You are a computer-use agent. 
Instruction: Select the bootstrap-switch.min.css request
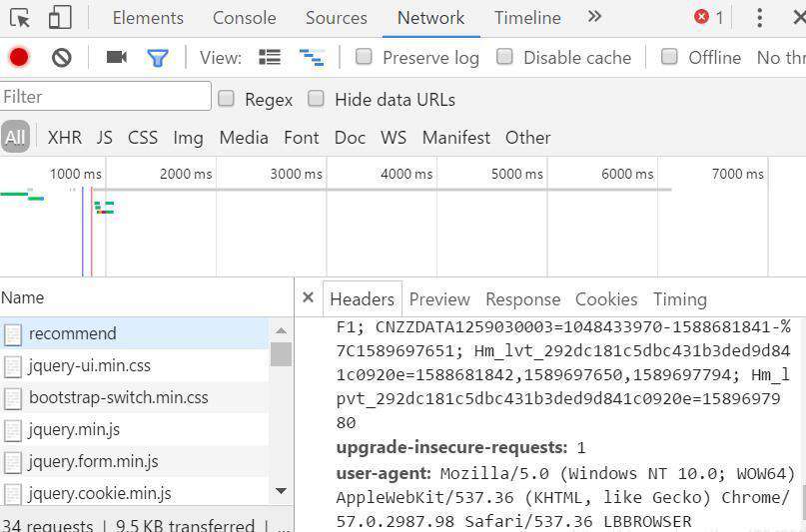(x=134, y=397)
